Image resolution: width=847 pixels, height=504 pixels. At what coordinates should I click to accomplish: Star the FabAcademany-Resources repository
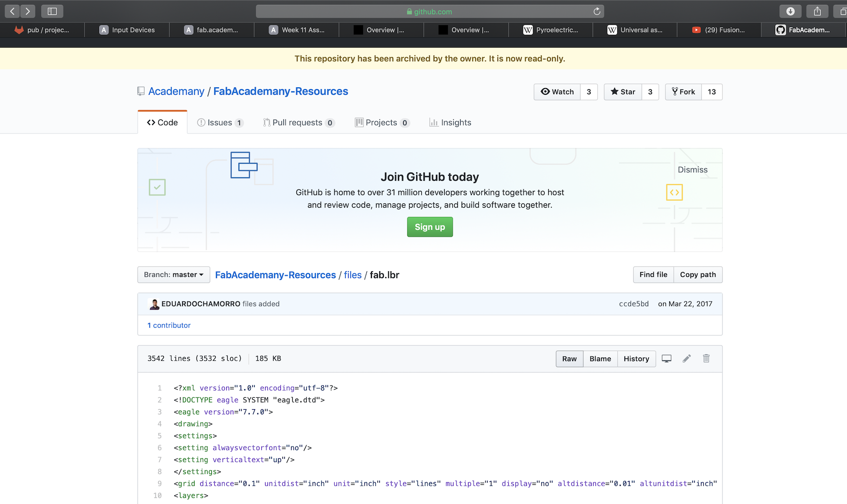623,92
